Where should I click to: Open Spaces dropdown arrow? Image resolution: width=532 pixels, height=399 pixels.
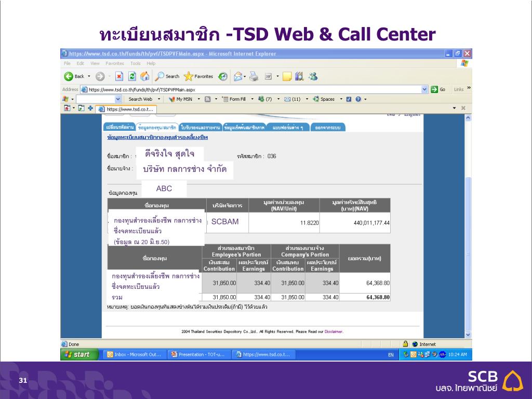(x=341, y=99)
